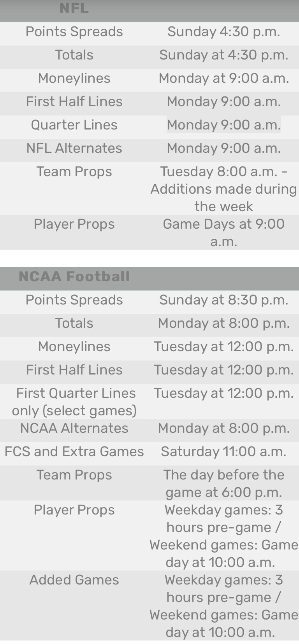Image resolution: width=299 pixels, height=644 pixels.
Task: Select NFL First Half Lines label
Action: 74,101
